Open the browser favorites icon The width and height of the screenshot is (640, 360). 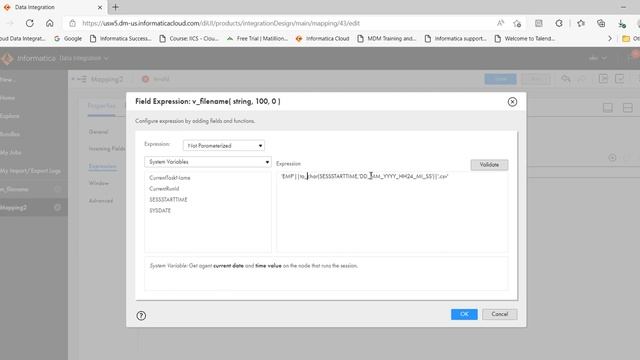tap(581, 23)
